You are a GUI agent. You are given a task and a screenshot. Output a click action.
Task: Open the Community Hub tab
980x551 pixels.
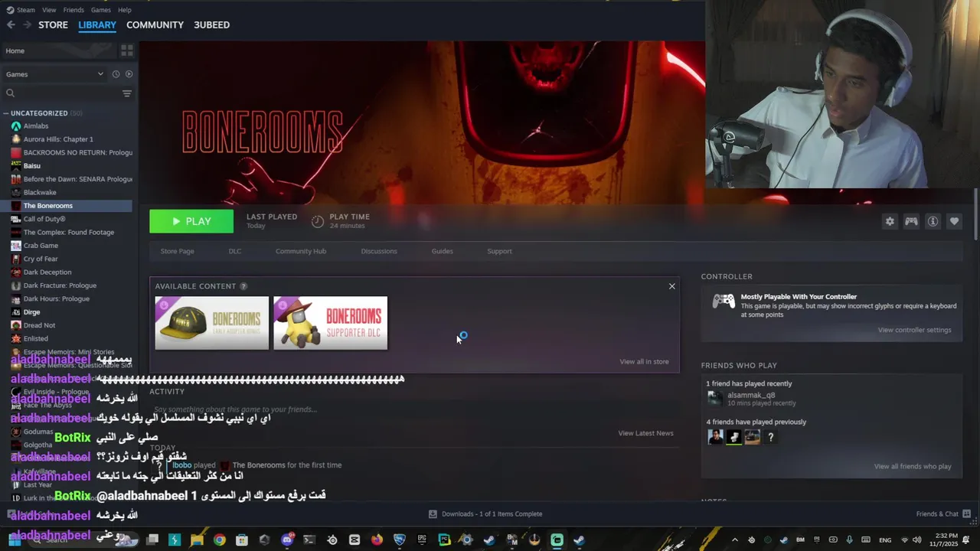[301, 251]
